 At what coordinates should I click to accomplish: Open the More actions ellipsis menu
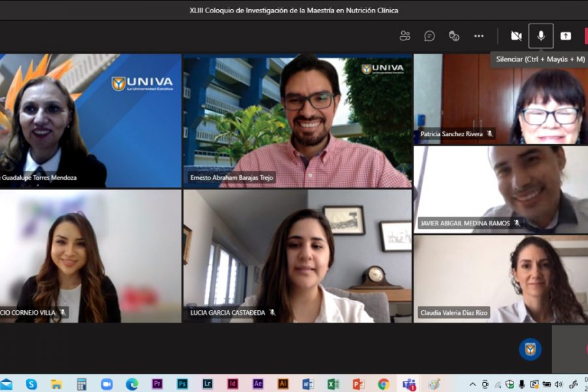[479, 36]
